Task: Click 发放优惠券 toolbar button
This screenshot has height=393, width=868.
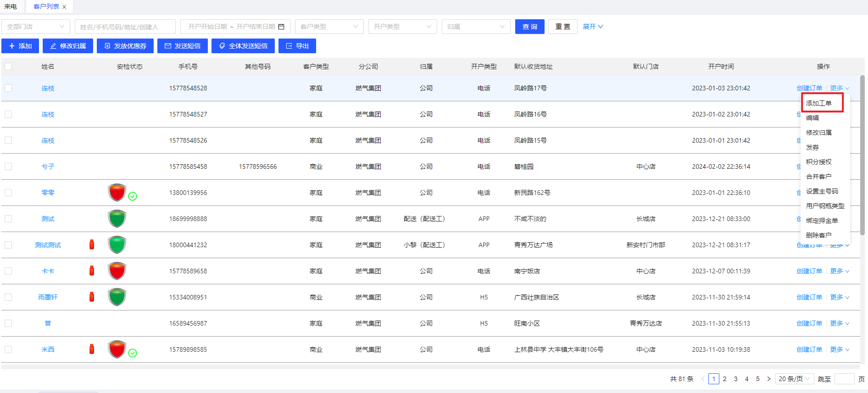Action: click(125, 46)
